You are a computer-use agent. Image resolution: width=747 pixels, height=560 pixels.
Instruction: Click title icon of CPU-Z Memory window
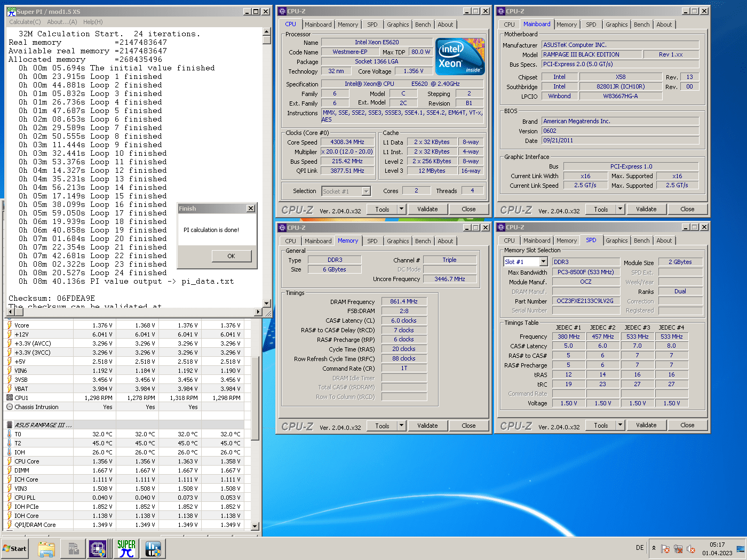[x=282, y=228]
